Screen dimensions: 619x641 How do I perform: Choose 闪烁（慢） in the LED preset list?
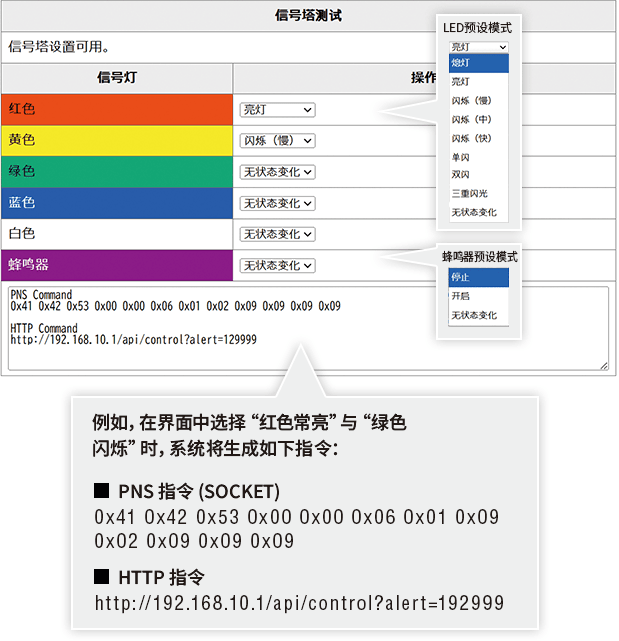478,101
